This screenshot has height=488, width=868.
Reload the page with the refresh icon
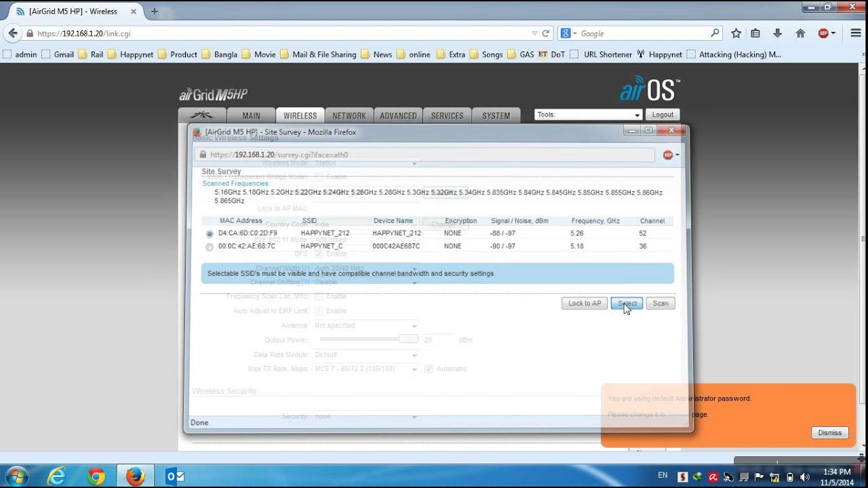[x=545, y=33]
